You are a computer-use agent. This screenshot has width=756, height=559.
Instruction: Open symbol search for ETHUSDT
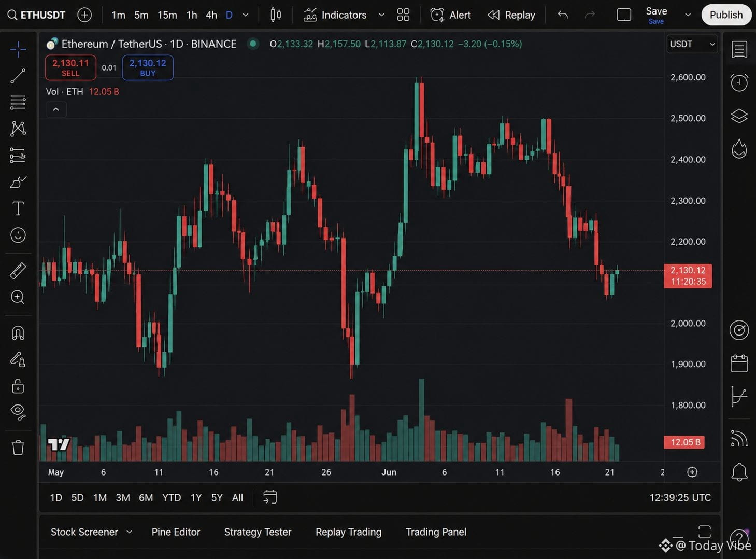36,15
